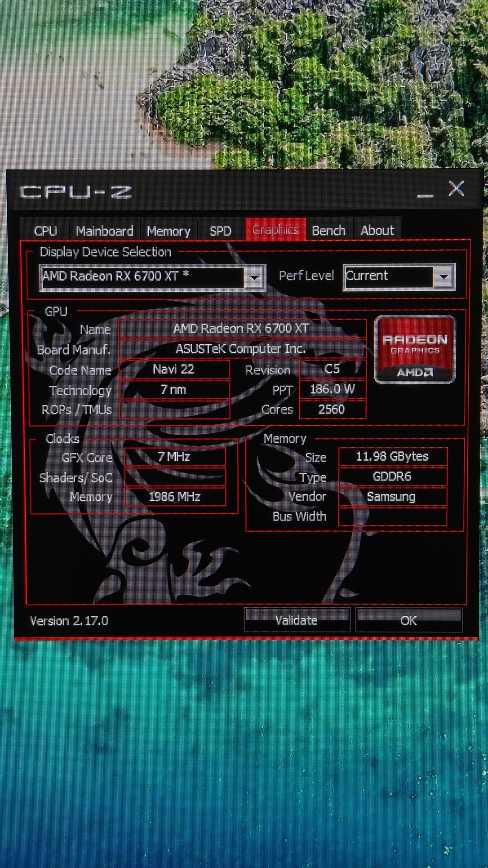Open the CPU tab
Image resolution: width=488 pixels, height=868 pixels.
pyautogui.click(x=45, y=231)
